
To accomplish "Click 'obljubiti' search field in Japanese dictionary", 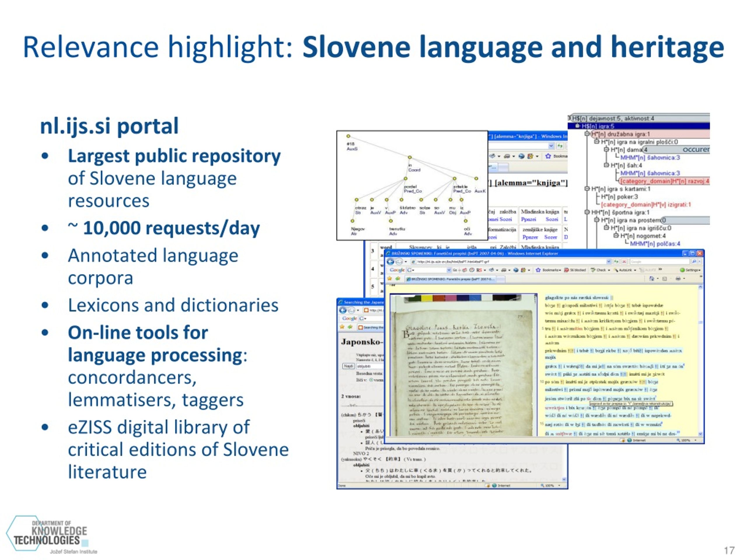I will coord(370,366).
